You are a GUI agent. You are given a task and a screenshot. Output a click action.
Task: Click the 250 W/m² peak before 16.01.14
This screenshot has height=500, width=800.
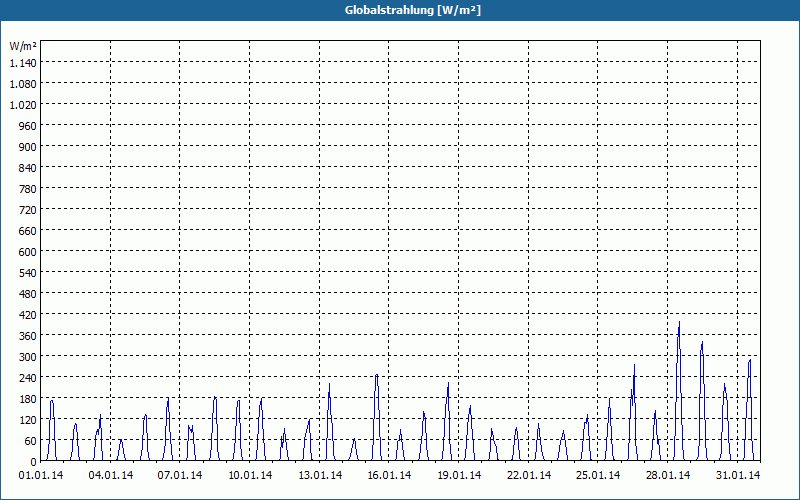pyautogui.click(x=377, y=376)
